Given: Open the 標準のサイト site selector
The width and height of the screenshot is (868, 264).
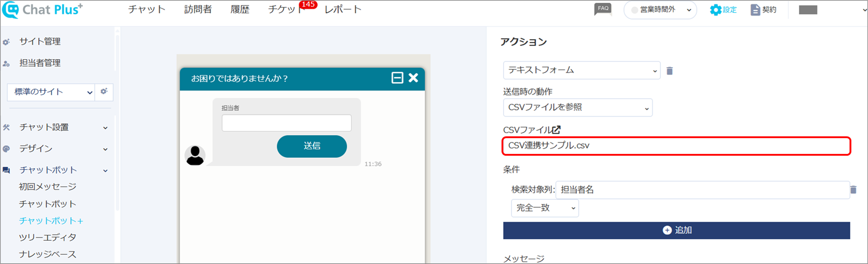Looking at the screenshot, I should coord(51,92).
